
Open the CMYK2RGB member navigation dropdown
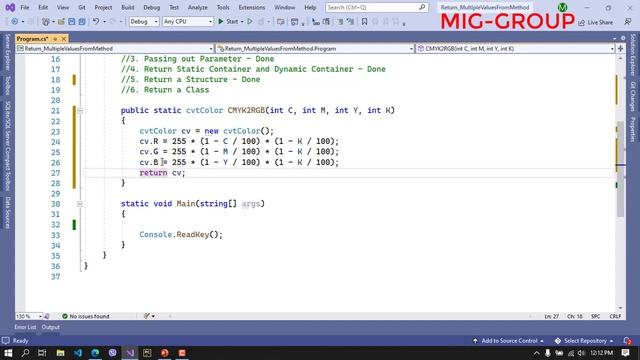pyautogui.click(x=515, y=49)
